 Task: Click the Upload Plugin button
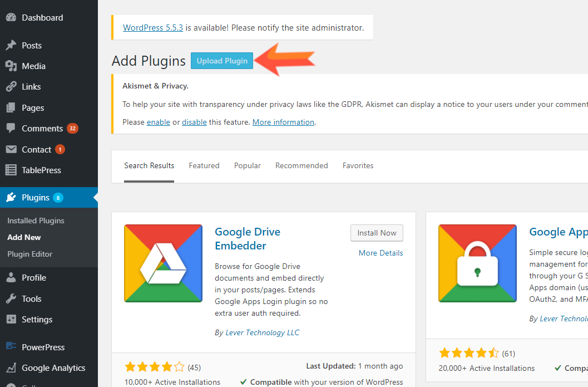[x=221, y=60]
